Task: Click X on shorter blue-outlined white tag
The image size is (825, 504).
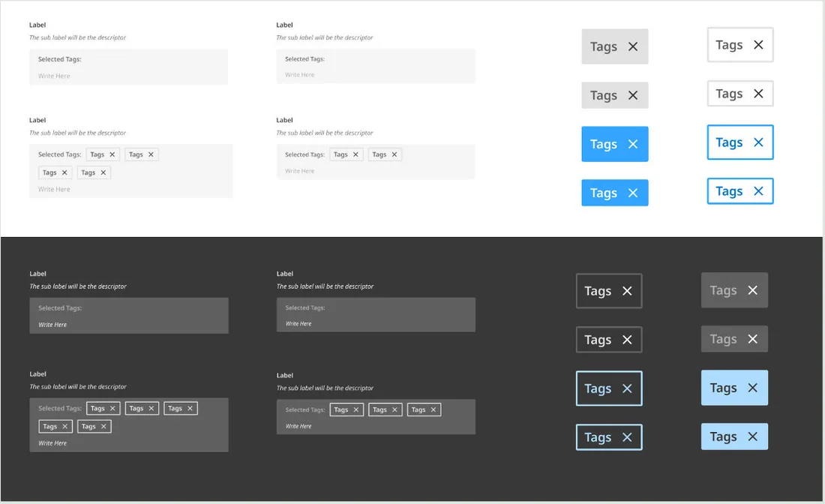Action: click(x=758, y=191)
